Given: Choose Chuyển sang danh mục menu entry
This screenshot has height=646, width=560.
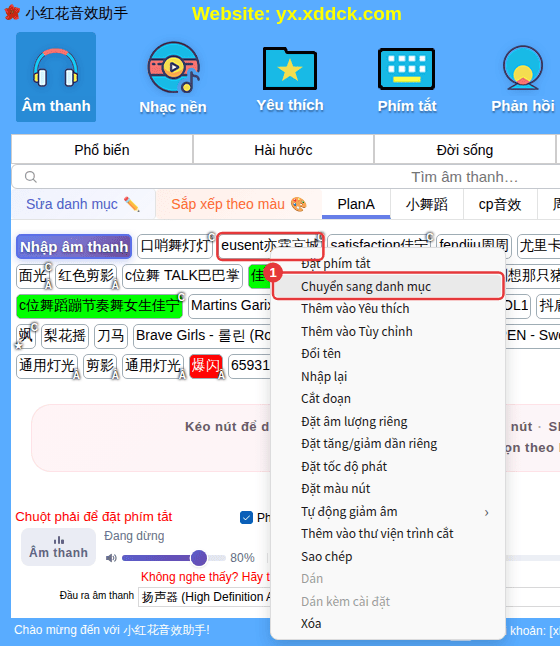Looking at the screenshot, I should click(387, 286).
